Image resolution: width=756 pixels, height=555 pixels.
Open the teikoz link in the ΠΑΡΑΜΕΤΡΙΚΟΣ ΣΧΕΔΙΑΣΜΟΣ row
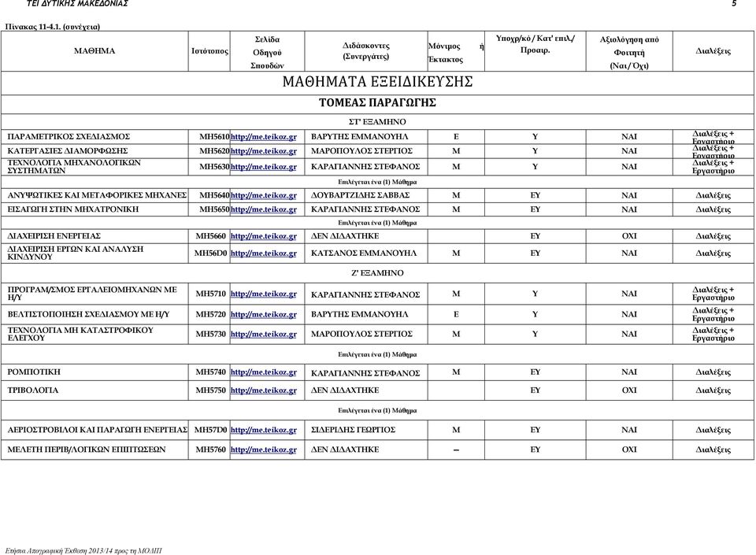[x=263, y=137]
